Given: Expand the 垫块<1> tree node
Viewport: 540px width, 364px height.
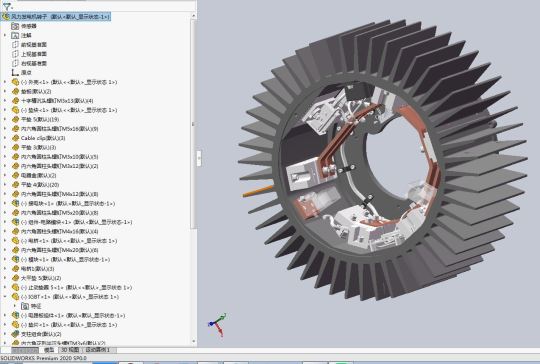Looking at the screenshot, I should pyautogui.click(x=5, y=110).
